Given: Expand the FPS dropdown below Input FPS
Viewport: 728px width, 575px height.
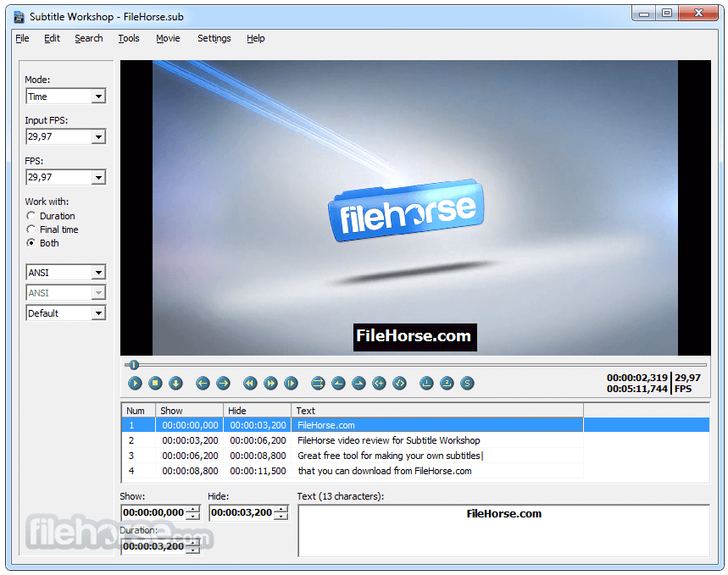Looking at the screenshot, I should (98, 177).
